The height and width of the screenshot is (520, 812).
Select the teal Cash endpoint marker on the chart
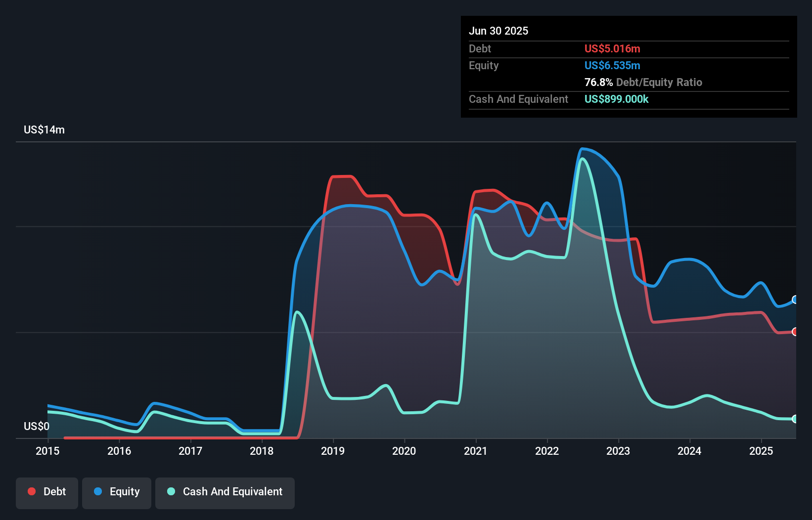795,418
